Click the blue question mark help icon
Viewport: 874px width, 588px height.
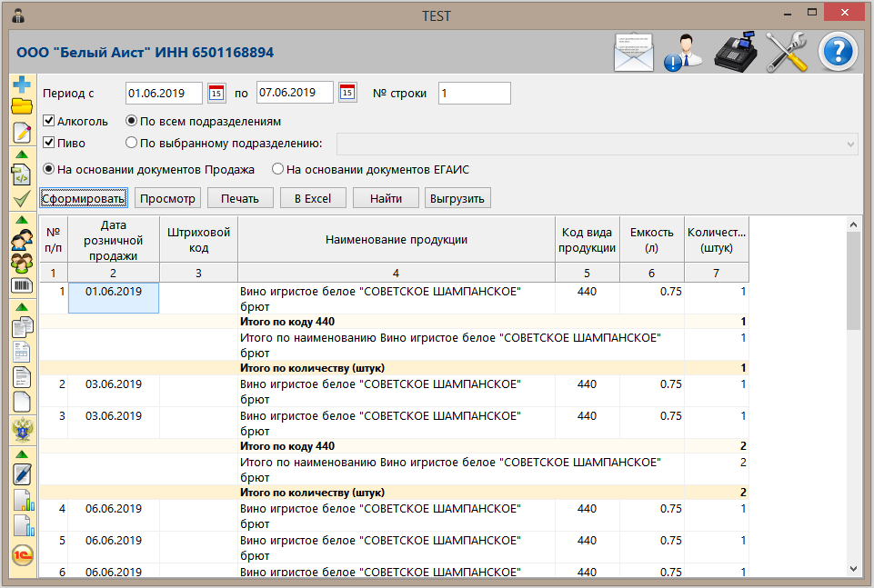pyautogui.click(x=838, y=52)
